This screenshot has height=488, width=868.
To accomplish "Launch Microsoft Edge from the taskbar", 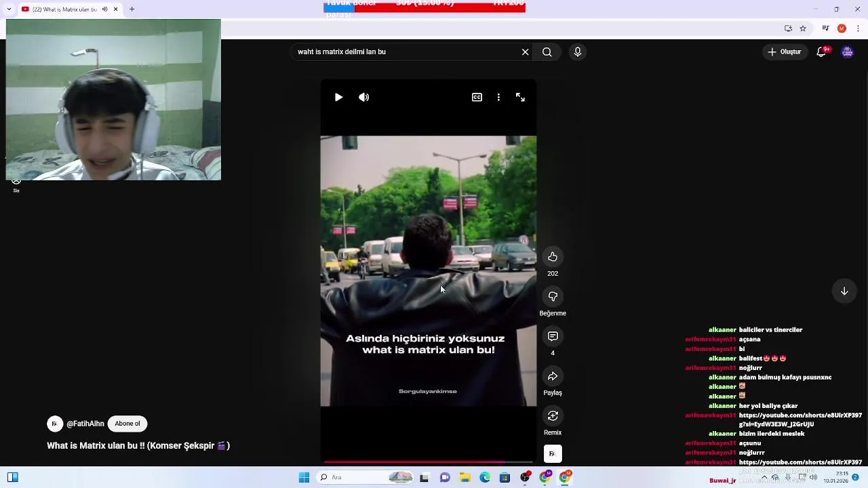I will point(485,478).
